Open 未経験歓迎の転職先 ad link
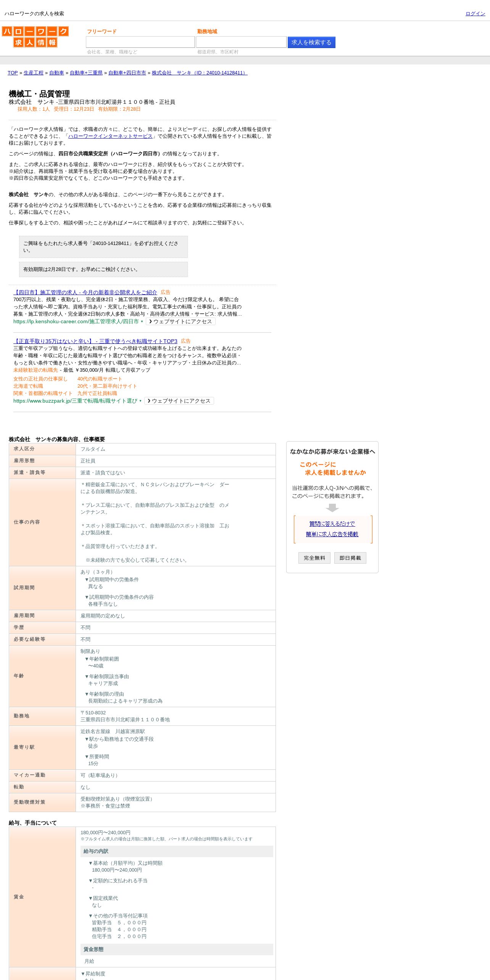The height and width of the screenshot is (980, 490). point(35,370)
